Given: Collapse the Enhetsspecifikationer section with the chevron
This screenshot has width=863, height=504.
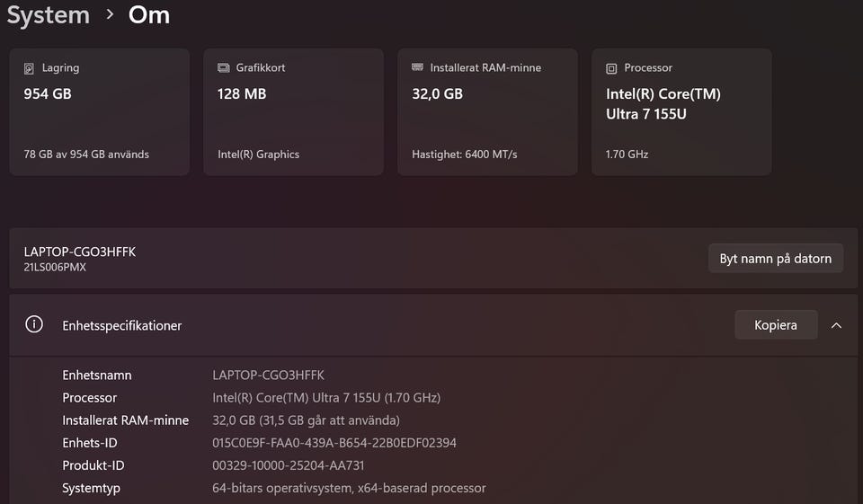Looking at the screenshot, I should [x=836, y=325].
